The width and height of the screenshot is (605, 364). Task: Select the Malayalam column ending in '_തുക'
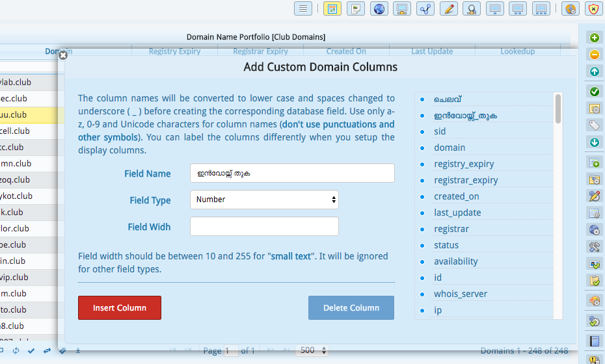(x=465, y=115)
